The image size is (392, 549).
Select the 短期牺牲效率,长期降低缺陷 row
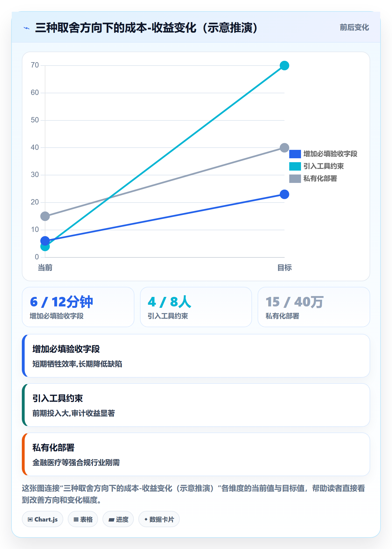pos(196,356)
